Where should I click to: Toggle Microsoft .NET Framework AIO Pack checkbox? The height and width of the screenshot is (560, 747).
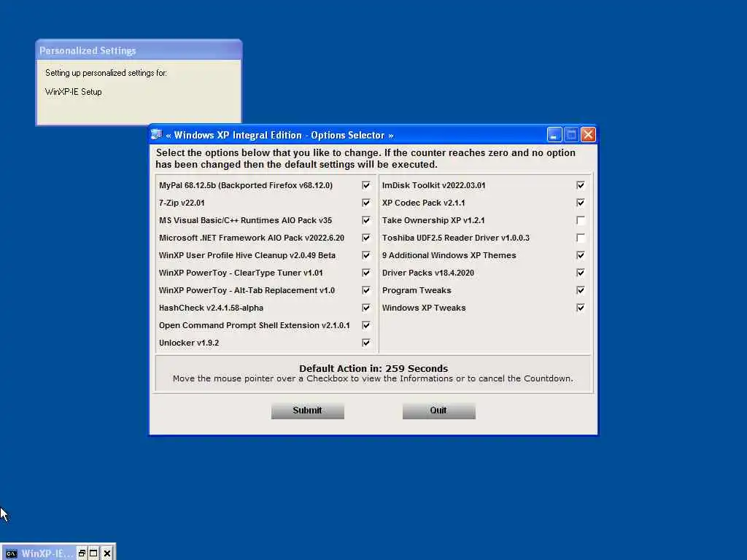point(366,238)
